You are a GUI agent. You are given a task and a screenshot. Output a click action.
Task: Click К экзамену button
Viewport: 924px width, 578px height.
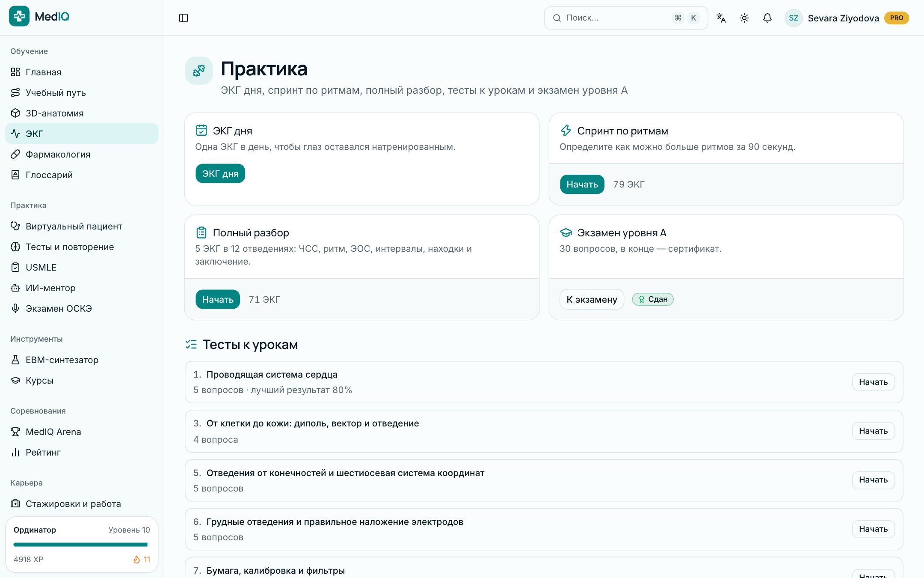592,299
